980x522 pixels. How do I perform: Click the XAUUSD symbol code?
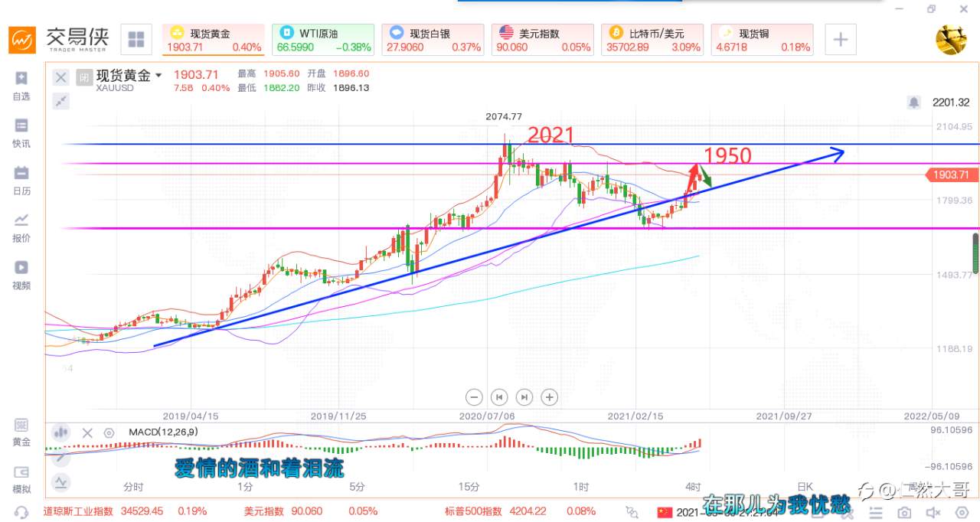[115, 88]
